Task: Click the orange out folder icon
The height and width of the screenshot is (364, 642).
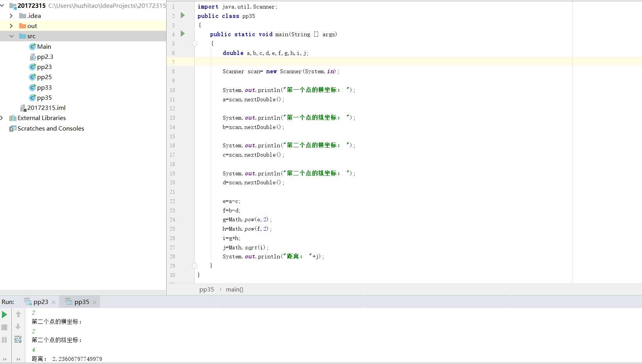Action: (23, 26)
